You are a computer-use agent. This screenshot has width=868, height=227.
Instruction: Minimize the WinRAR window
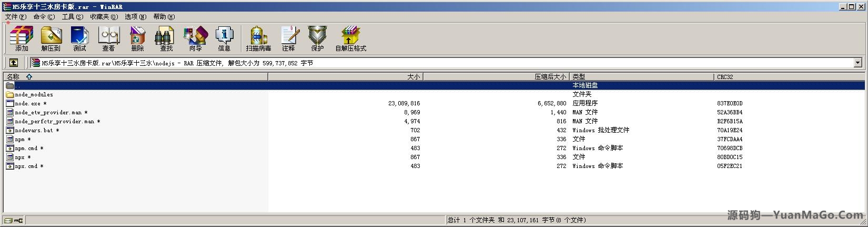(844, 7)
